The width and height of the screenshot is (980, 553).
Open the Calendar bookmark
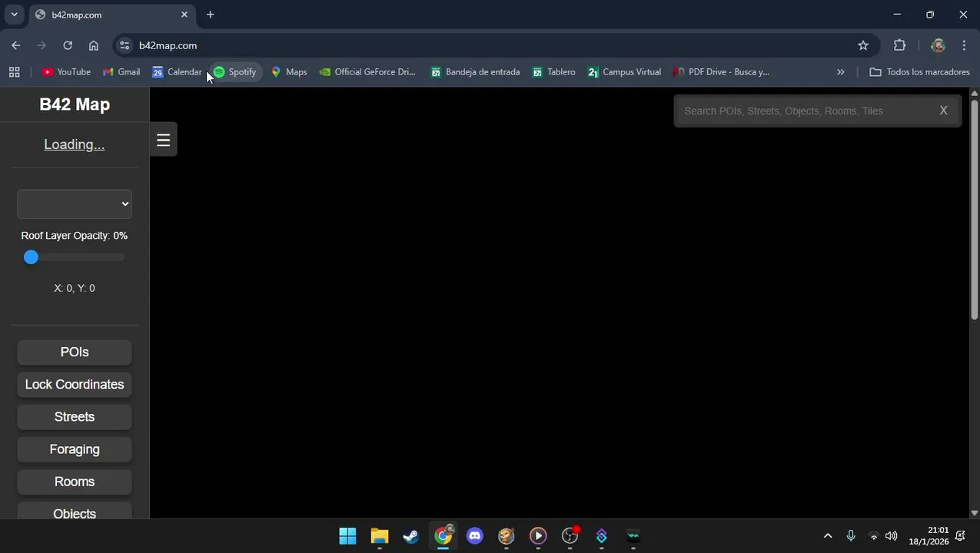tap(177, 71)
